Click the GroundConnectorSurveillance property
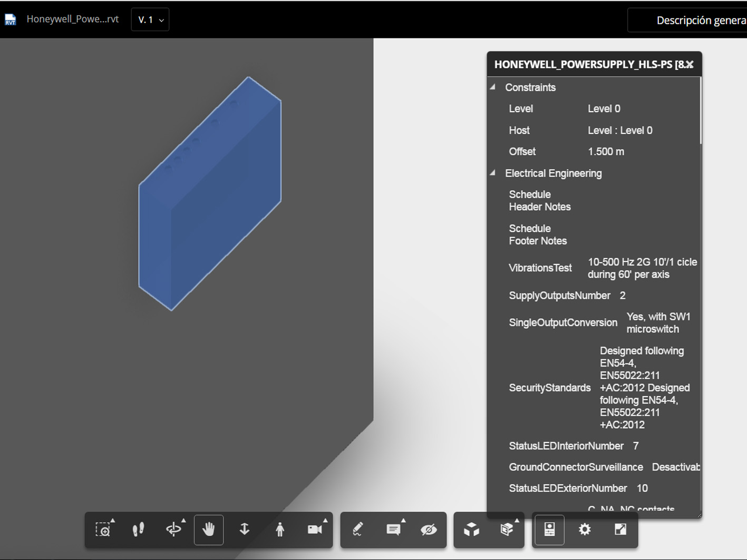The height and width of the screenshot is (560, 747). (x=576, y=467)
